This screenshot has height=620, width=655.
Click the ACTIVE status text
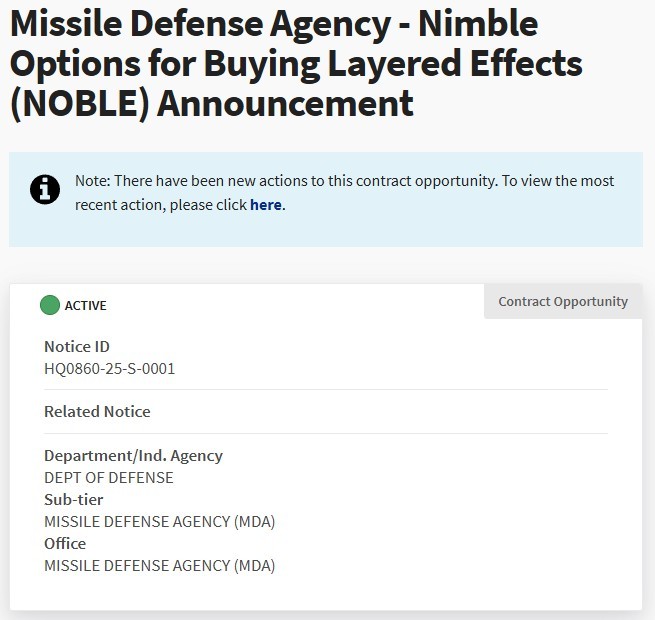(x=86, y=306)
